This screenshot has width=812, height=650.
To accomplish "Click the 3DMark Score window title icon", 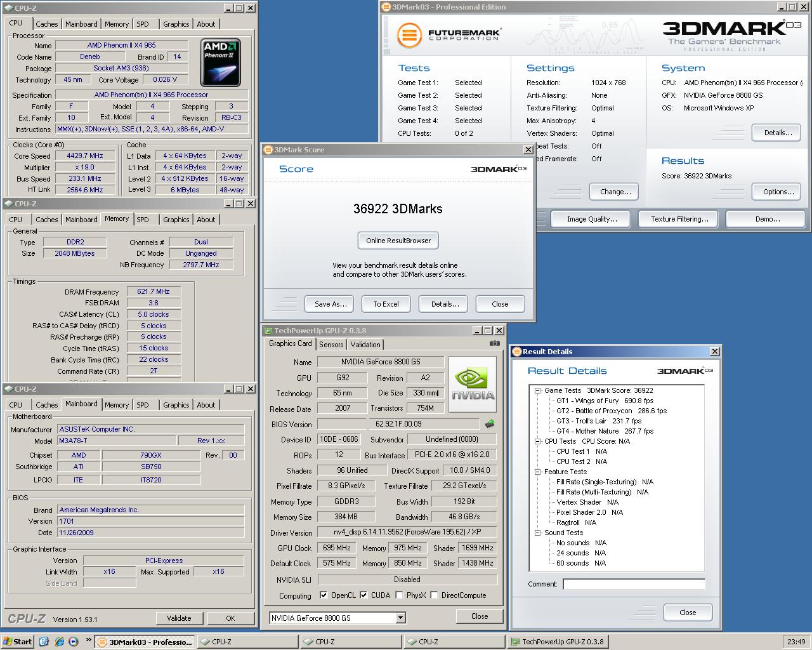I will [268, 150].
